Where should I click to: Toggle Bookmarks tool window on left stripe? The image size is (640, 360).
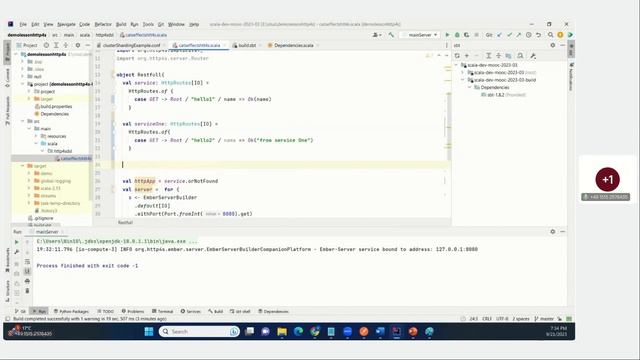point(7,260)
